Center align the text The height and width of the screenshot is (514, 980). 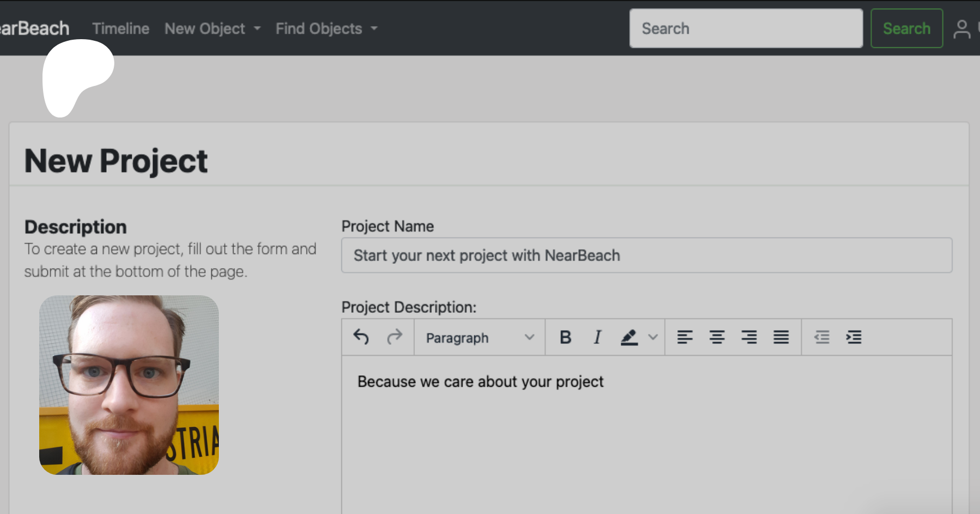coord(716,337)
